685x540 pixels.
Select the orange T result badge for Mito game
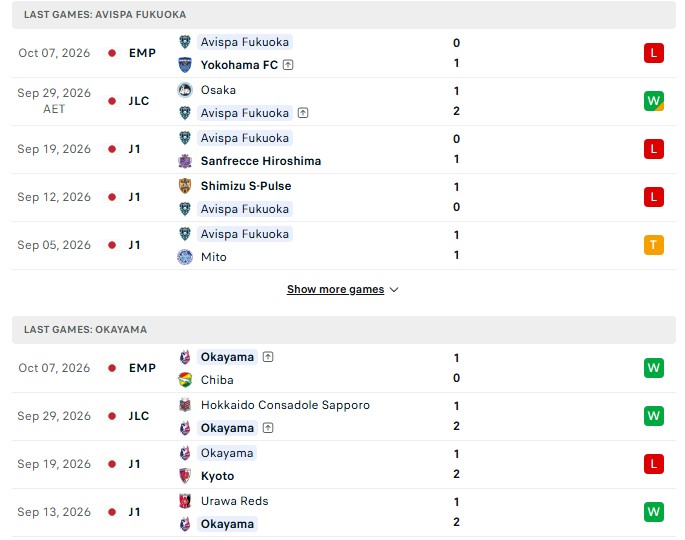pos(654,245)
